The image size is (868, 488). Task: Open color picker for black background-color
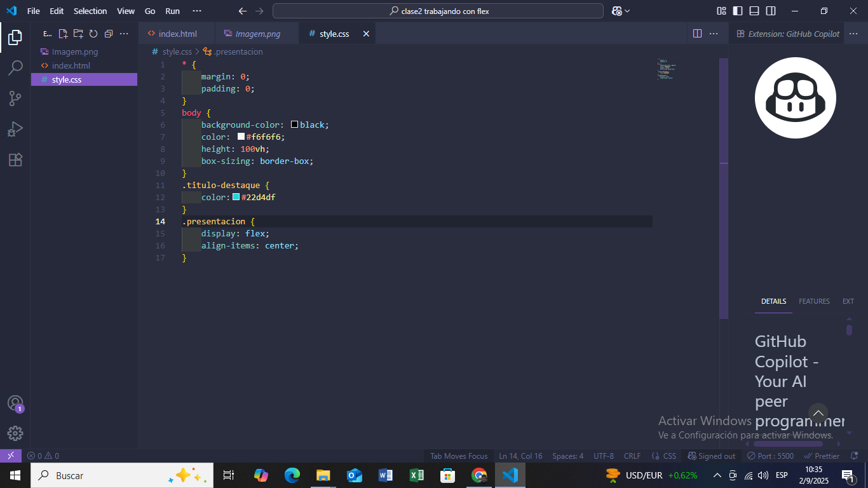294,125
